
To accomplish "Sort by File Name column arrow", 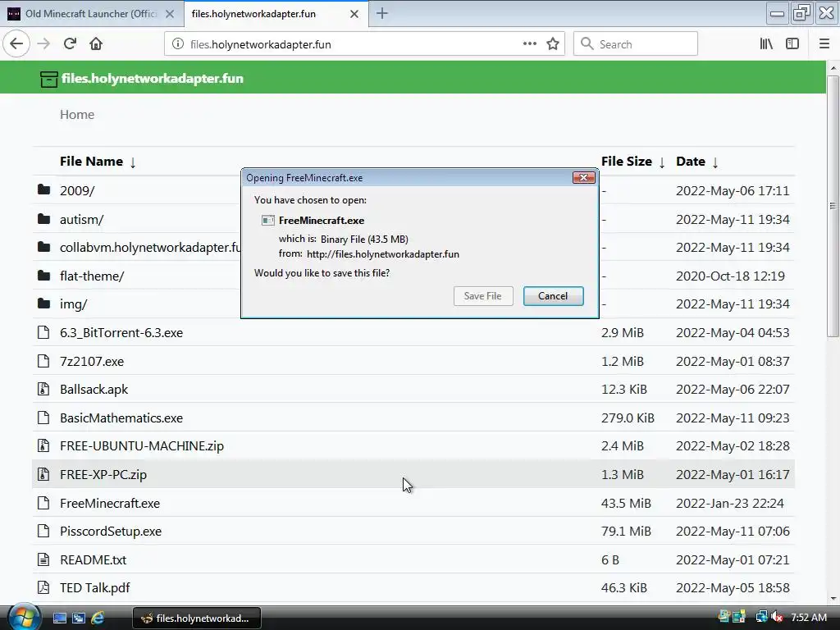I will point(133,162).
